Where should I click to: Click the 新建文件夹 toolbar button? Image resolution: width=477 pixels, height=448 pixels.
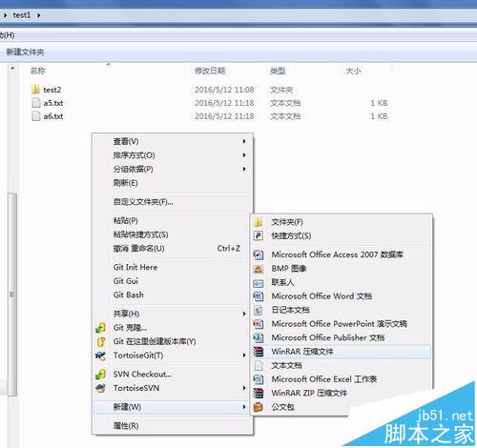(x=25, y=51)
